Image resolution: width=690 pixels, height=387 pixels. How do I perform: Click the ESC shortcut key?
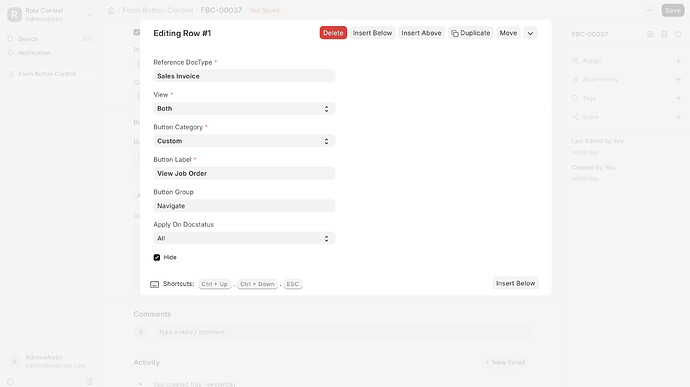click(x=293, y=284)
